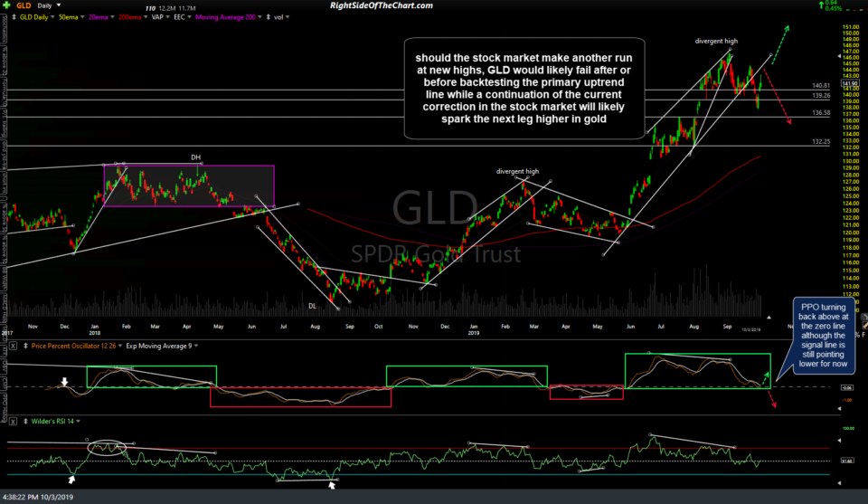Click the 130.00 price scale label
The width and height of the screenshot is (868, 504).
[850, 161]
